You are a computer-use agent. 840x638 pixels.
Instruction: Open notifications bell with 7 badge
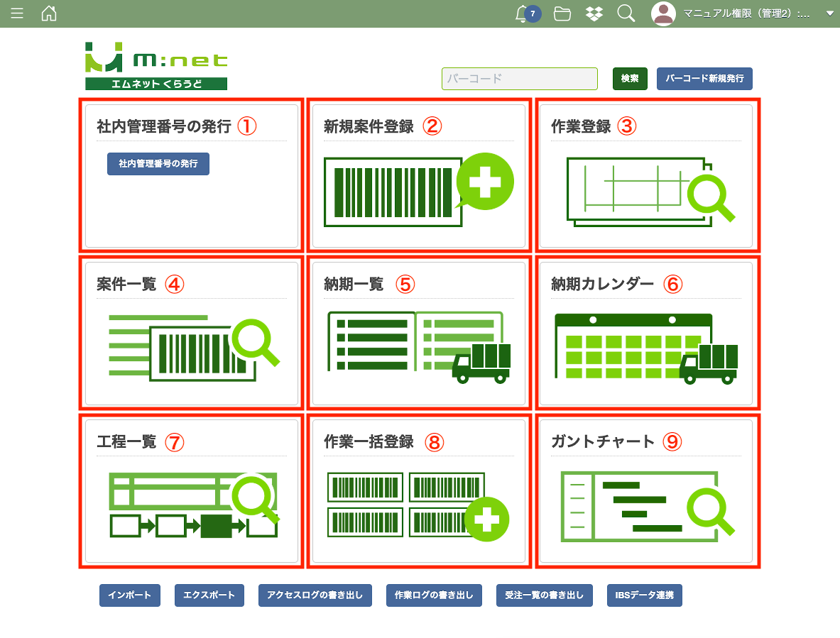[x=523, y=13]
